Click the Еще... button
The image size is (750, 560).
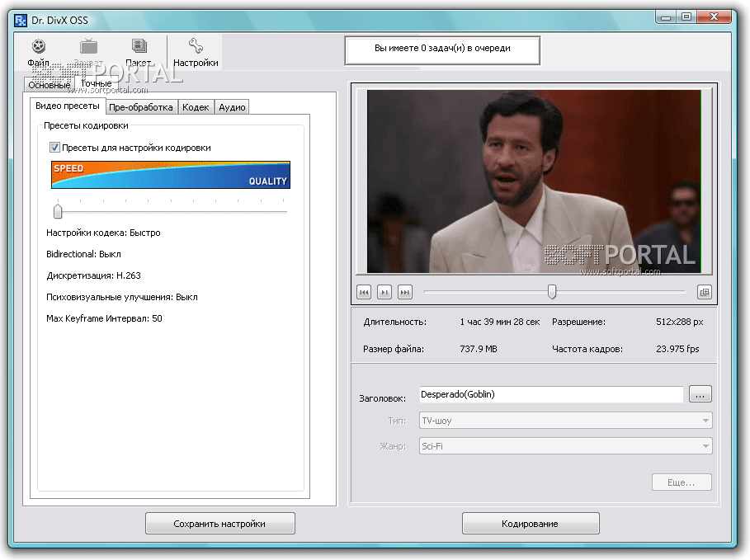[x=682, y=482]
